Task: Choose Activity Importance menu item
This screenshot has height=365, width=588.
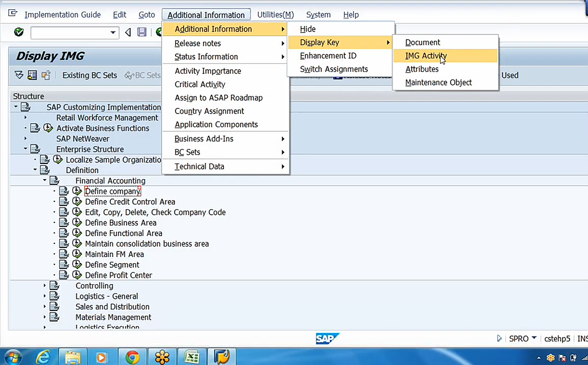Action: (x=225, y=71)
